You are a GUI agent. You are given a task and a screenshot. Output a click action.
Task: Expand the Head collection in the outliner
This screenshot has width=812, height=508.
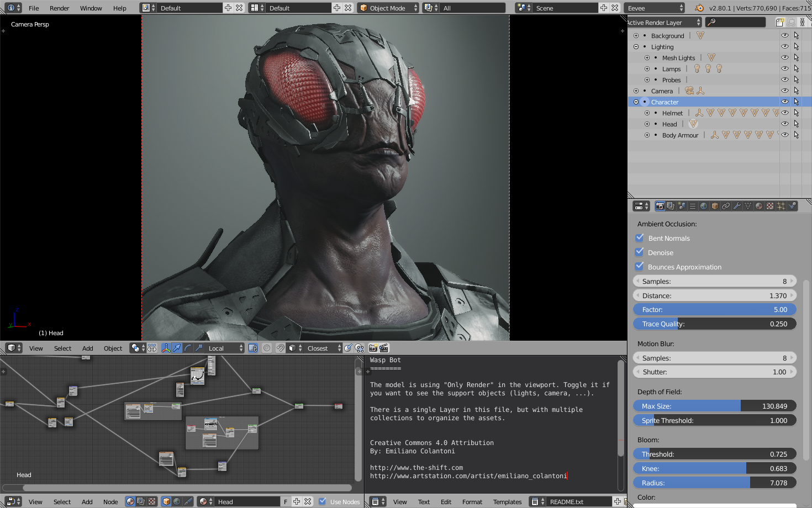pyautogui.click(x=647, y=124)
